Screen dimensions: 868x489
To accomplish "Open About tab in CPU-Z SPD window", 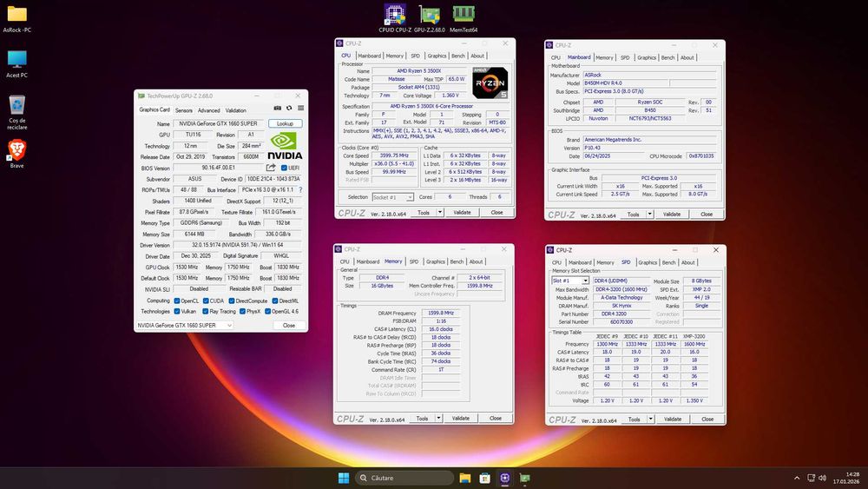I will click(x=688, y=262).
